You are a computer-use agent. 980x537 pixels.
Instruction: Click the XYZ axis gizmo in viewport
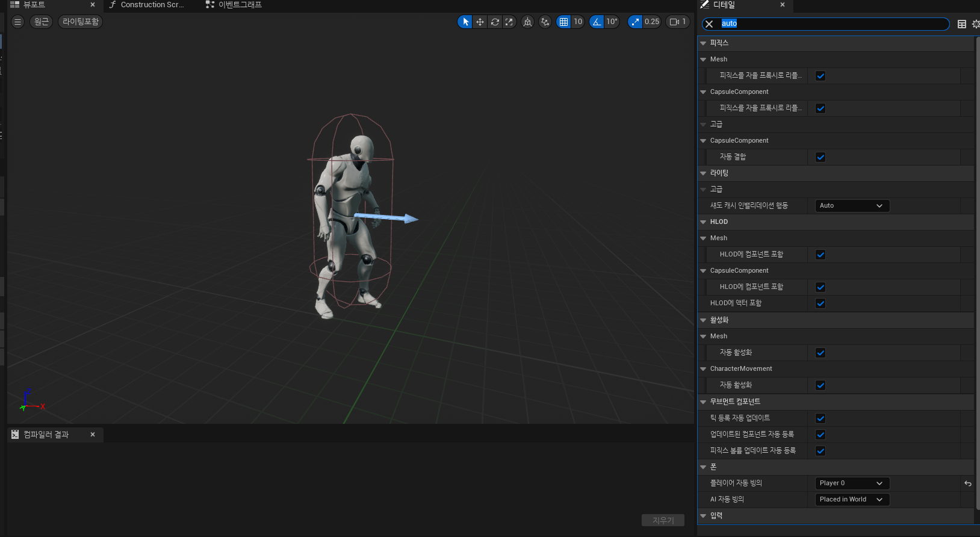coord(32,400)
